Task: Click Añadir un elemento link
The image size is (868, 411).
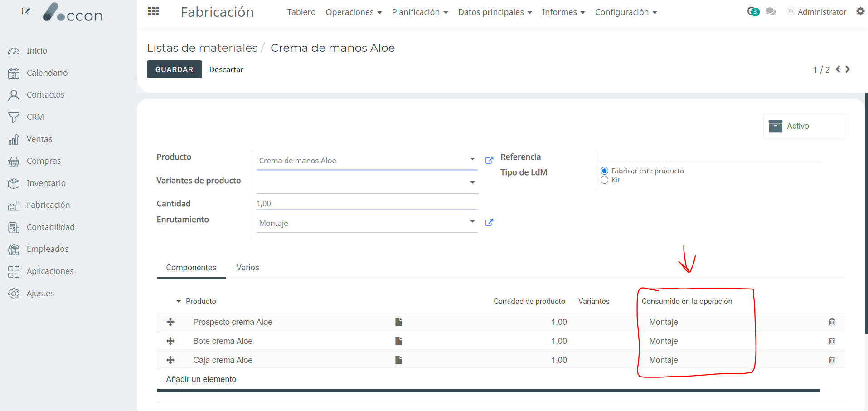Action: pyautogui.click(x=201, y=379)
